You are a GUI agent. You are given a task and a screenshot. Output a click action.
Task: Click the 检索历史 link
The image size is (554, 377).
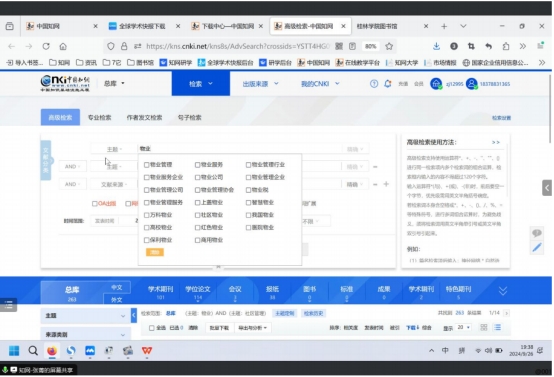click(313, 313)
